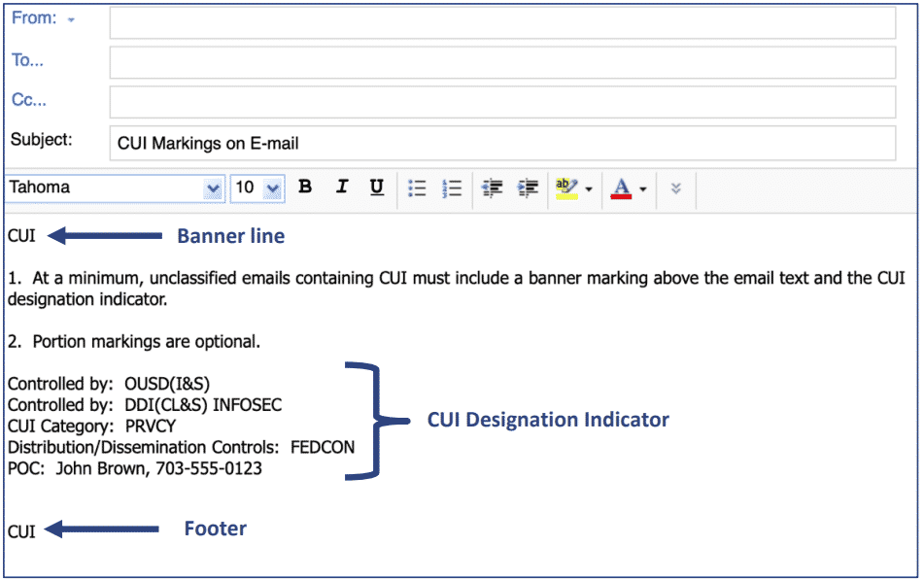Image resolution: width=924 pixels, height=580 pixels.
Task: Decrease the paragraph indent
Action: coord(492,188)
